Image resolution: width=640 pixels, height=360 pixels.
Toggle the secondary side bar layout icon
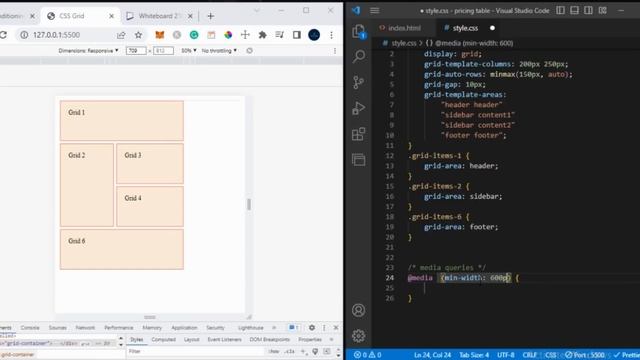click(x=588, y=10)
